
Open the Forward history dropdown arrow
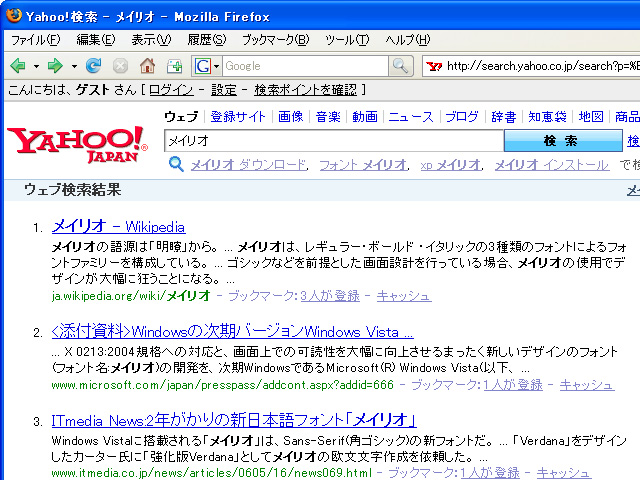click(74, 66)
